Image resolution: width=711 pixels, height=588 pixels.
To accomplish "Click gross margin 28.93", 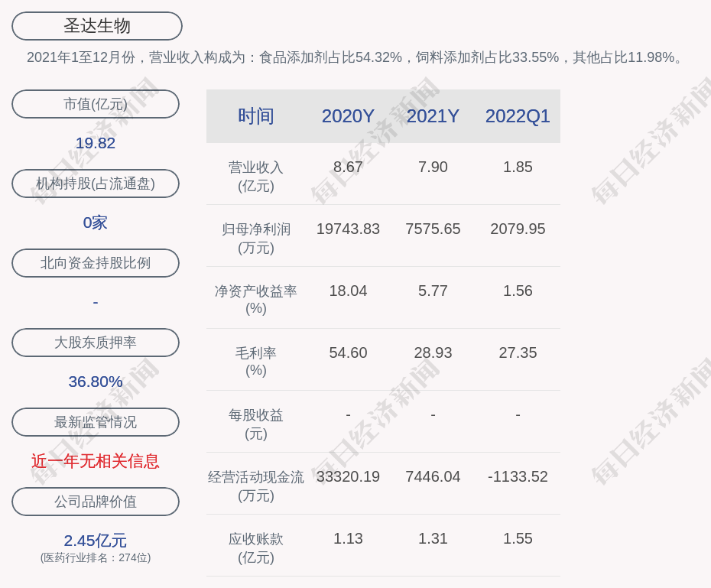I will pyautogui.click(x=433, y=352).
